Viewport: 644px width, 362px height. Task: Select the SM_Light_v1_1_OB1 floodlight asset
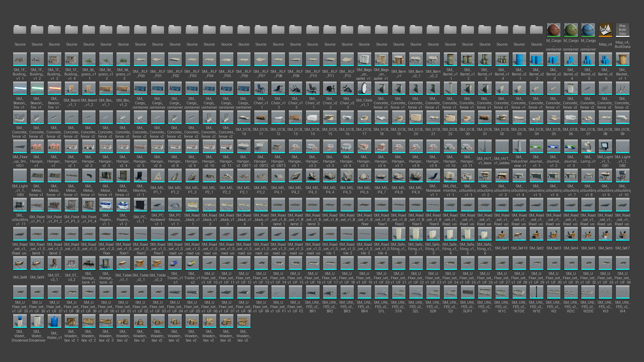(605, 147)
